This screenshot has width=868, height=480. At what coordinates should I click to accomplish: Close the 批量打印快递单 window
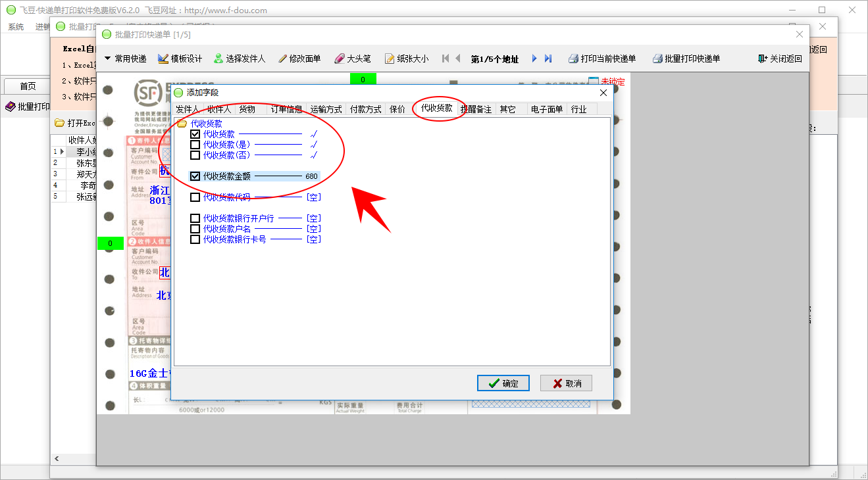click(800, 34)
